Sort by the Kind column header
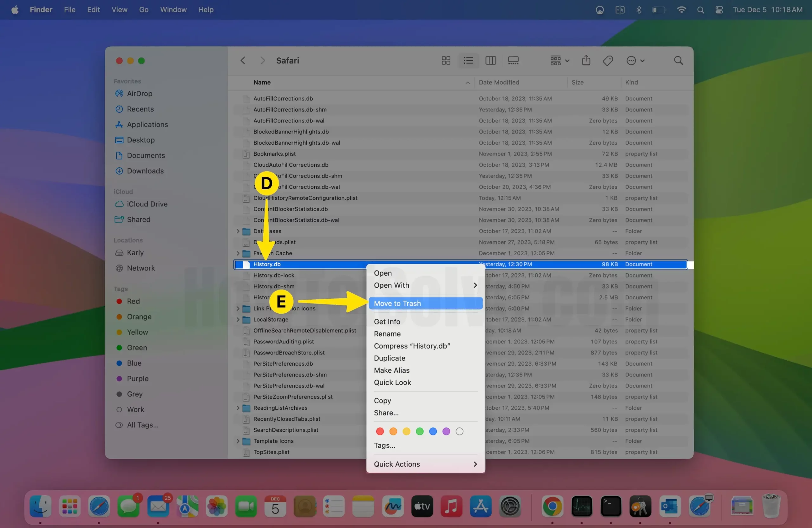812x528 pixels. [x=657, y=82]
